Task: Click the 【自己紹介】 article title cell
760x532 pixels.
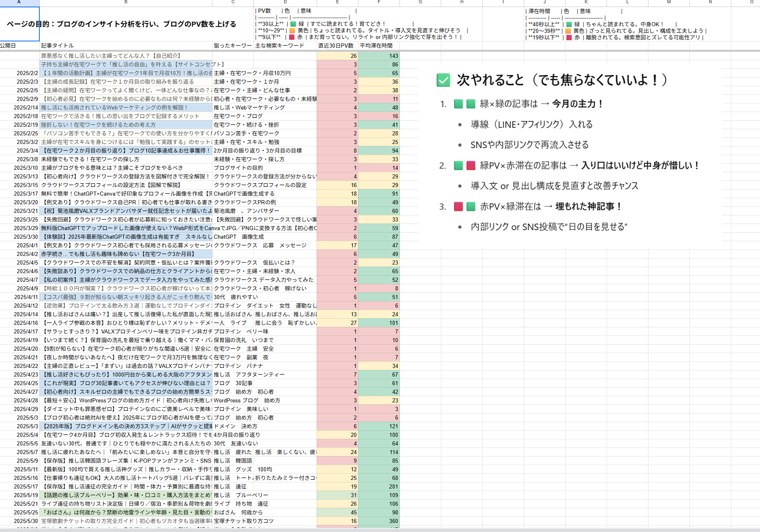Action: [x=126, y=56]
